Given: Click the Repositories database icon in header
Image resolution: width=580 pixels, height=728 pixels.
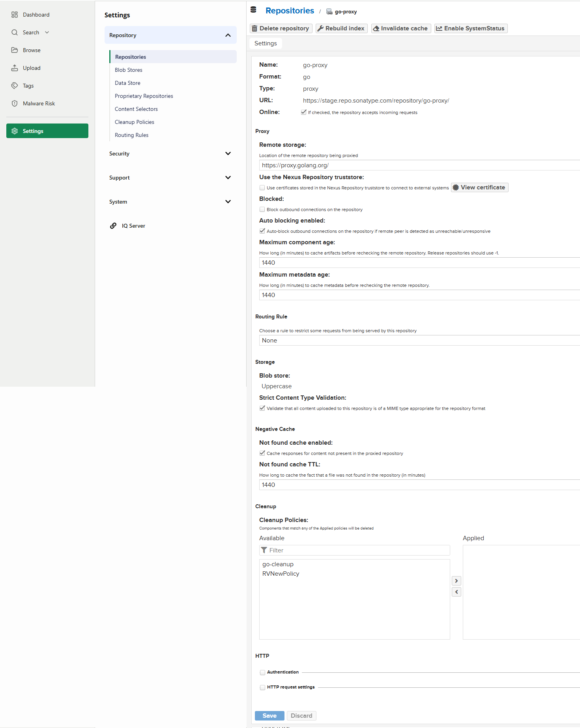Looking at the screenshot, I should click(253, 10).
